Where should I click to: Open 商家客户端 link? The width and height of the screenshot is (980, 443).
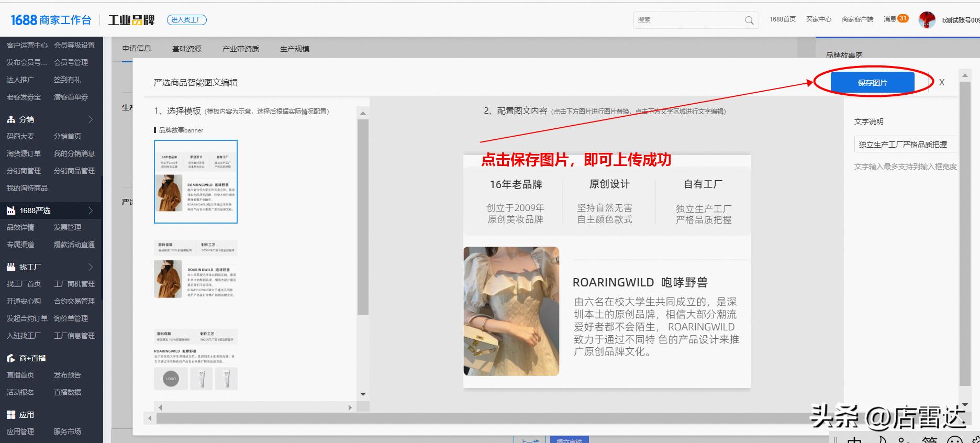[x=857, y=19]
